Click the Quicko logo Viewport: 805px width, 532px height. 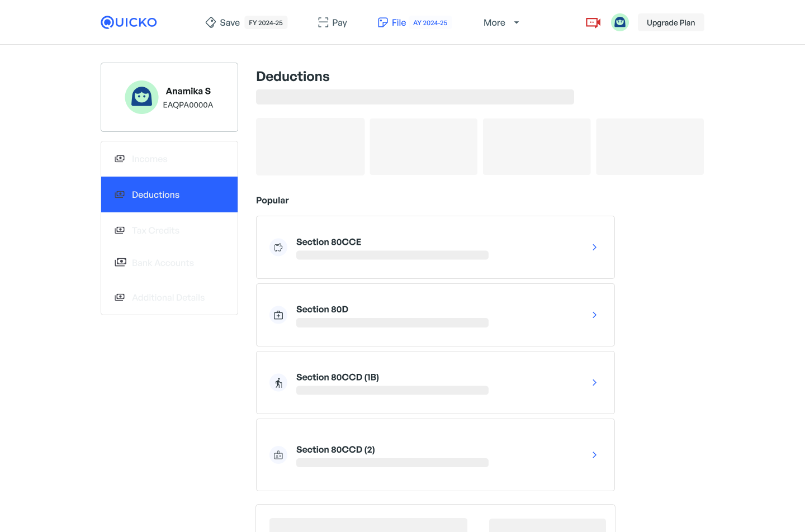[x=129, y=22]
